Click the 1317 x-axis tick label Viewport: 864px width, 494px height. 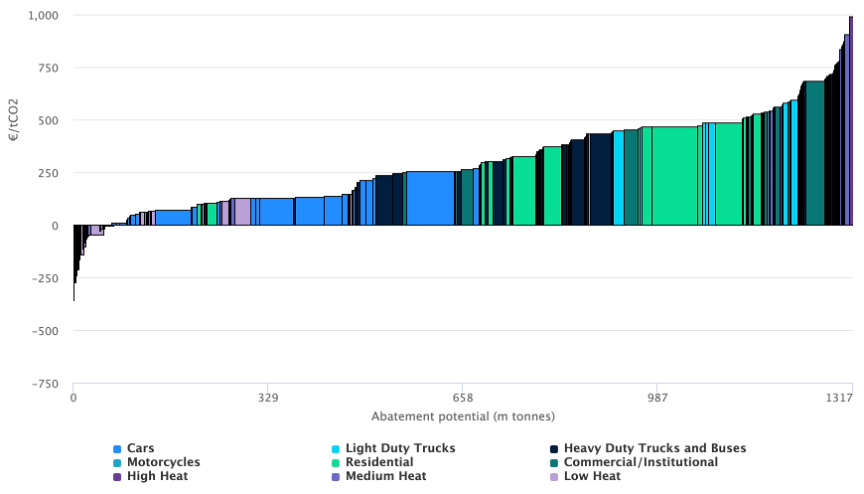(839, 398)
